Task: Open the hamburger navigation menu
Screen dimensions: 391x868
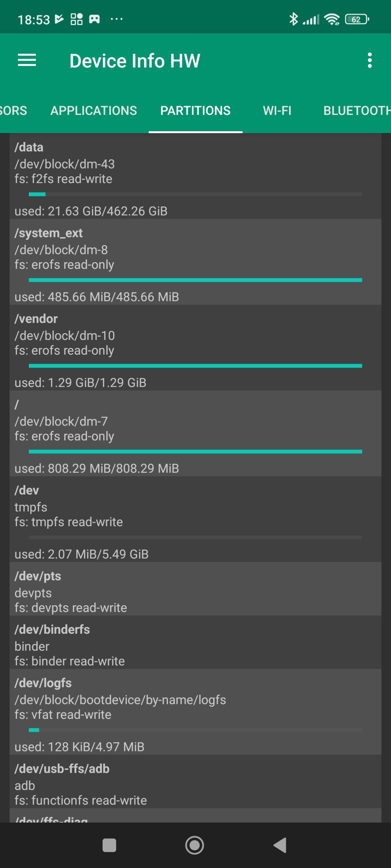Action: click(x=27, y=60)
